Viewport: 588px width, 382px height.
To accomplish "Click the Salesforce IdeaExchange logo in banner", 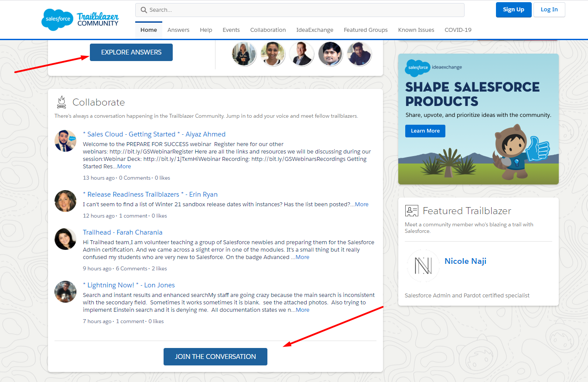I will click(433, 68).
